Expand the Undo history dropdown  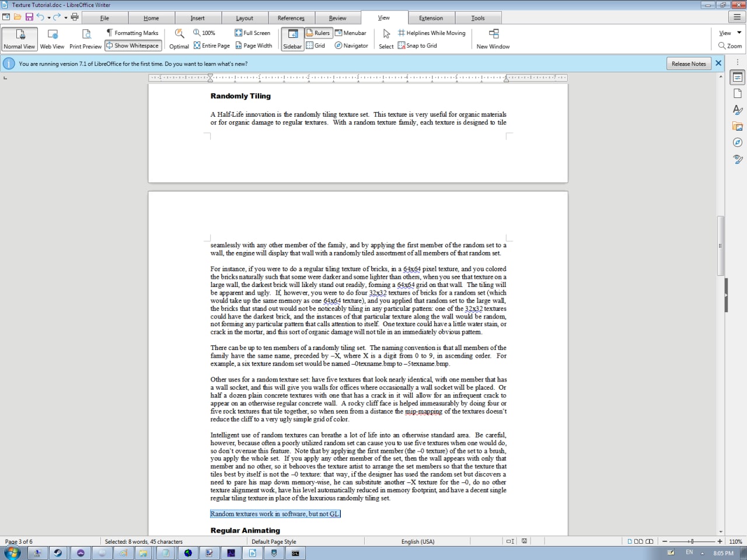click(49, 17)
